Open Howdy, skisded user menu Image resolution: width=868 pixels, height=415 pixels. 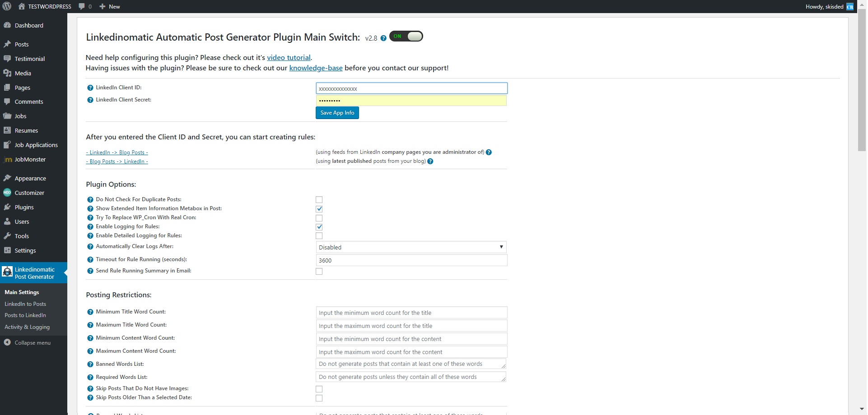(830, 6)
